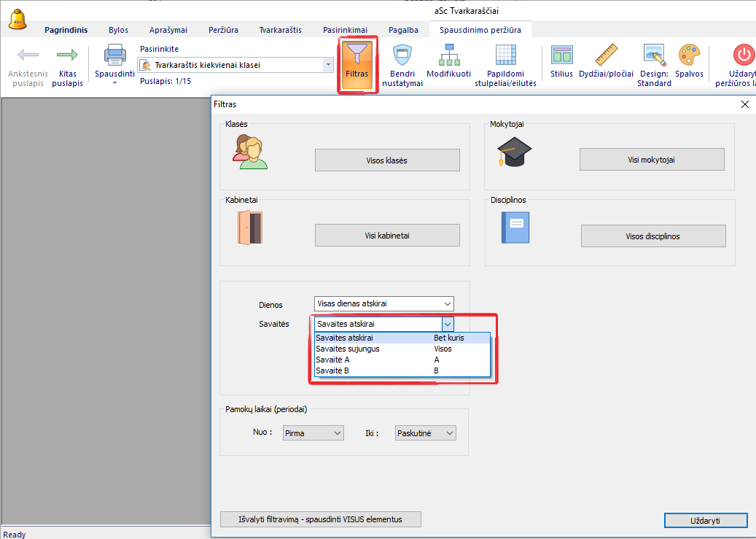Switch to the Tvarkaraštis tab
756x539 pixels.
(x=280, y=30)
